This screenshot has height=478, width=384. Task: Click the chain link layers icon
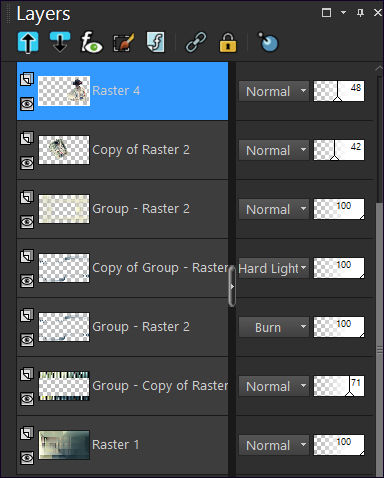pos(196,42)
